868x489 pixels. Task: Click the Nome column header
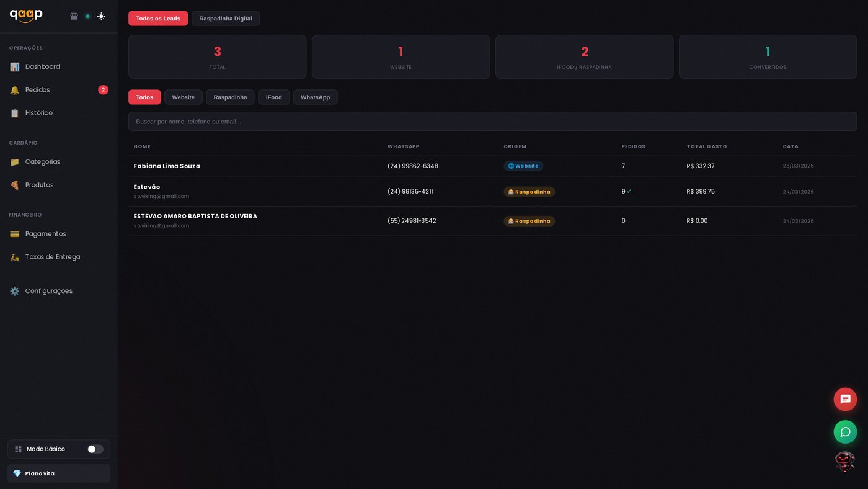click(142, 146)
